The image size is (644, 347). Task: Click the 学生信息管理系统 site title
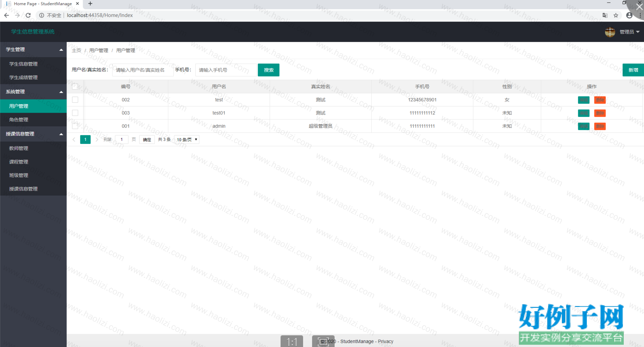[33, 32]
